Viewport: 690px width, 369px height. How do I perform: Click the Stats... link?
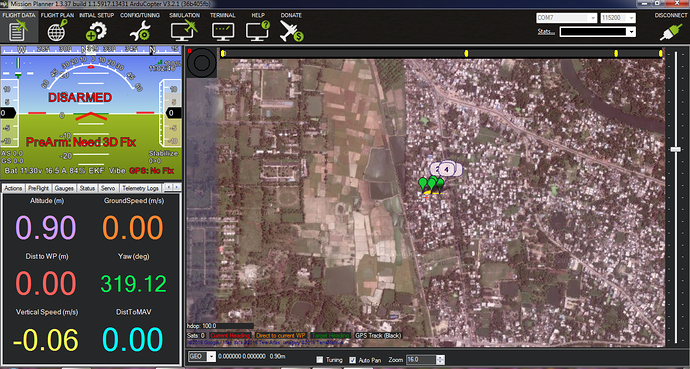pos(546,32)
